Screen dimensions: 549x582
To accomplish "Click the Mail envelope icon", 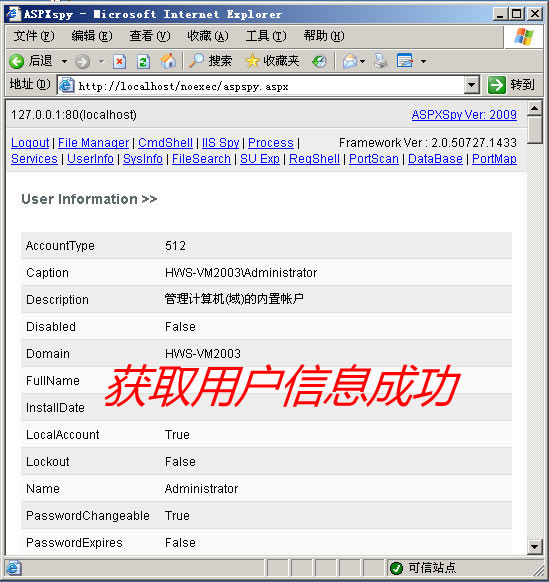I will click(x=350, y=61).
